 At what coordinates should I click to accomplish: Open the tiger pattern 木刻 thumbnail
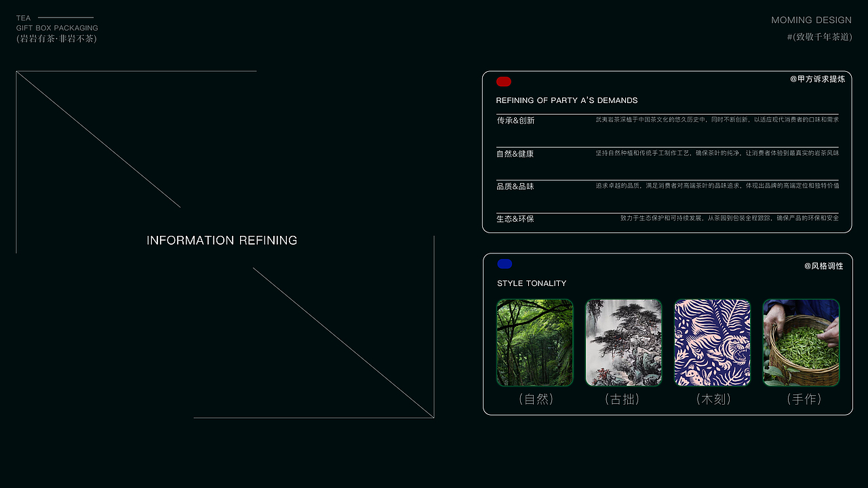click(x=713, y=343)
